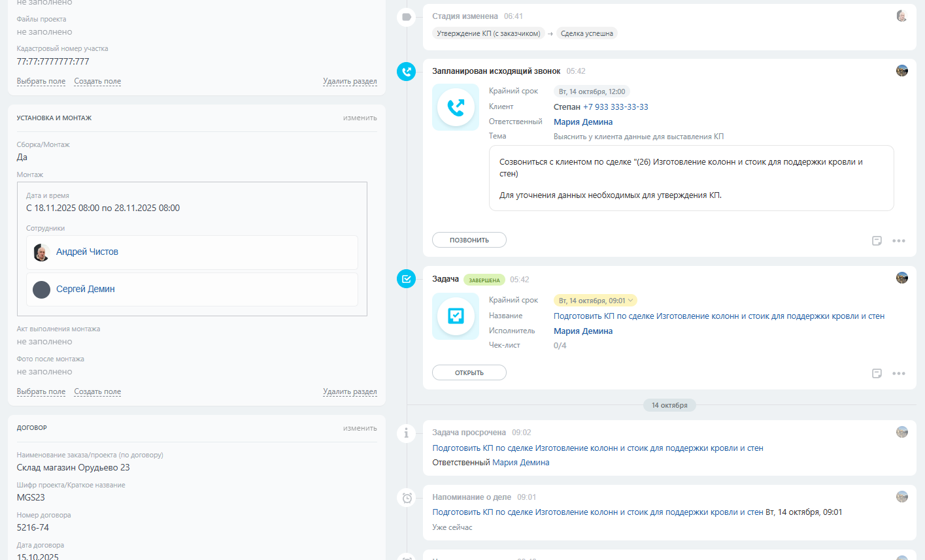Add a note using the call card's note icon
This screenshot has width=925, height=560.
(x=877, y=241)
